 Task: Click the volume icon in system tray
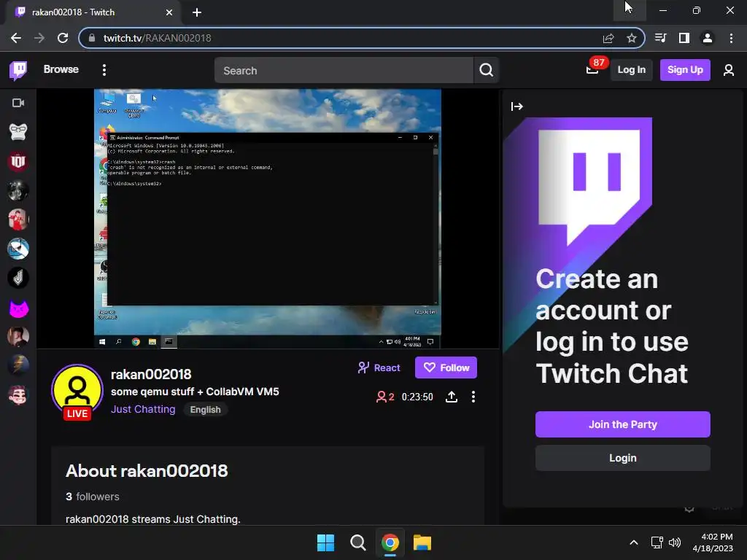click(675, 542)
